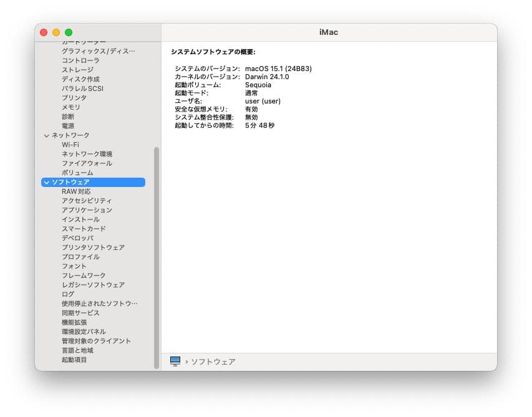Open メモリ sidebar entry
The width and height of the screenshot is (532, 417).
tap(71, 107)
